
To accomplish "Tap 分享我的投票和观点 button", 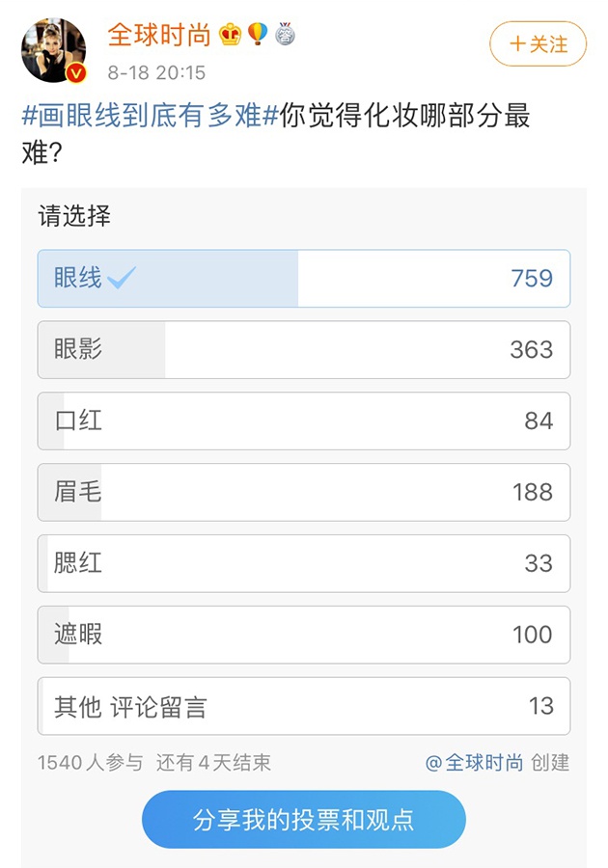I will [x=303, y=820].
